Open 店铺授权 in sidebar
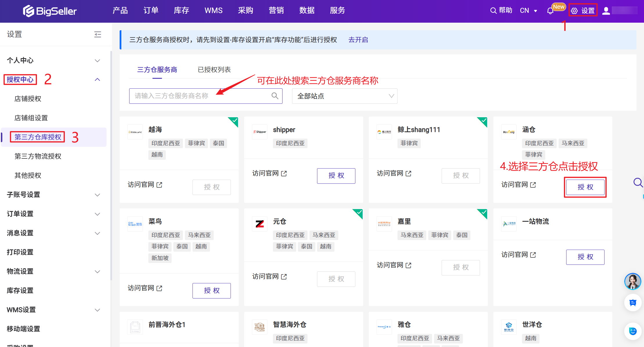The height and width of the screenshot is (347, 644). [28, 99]
